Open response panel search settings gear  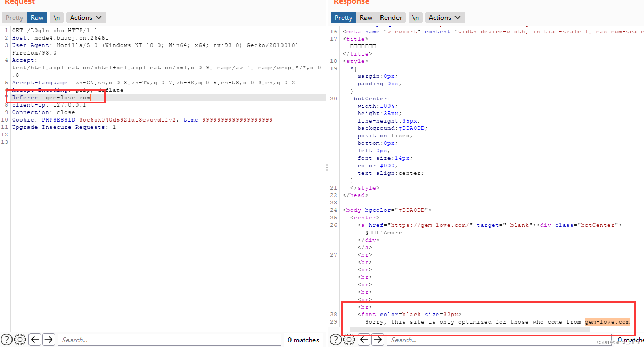(x=349, y=340)
